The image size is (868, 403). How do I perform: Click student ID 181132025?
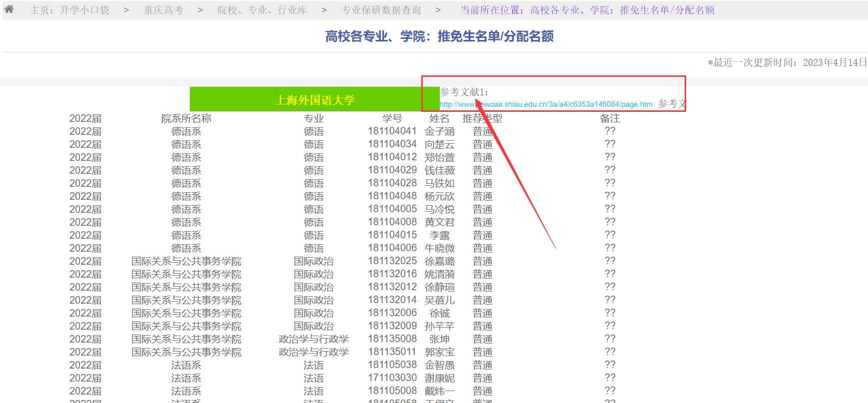[392, 261]
